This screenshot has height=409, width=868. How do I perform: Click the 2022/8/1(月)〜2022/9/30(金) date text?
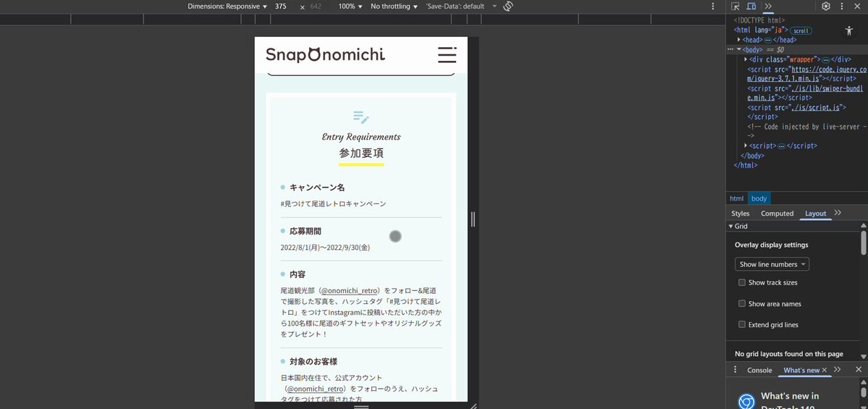(x=326, y=248)
